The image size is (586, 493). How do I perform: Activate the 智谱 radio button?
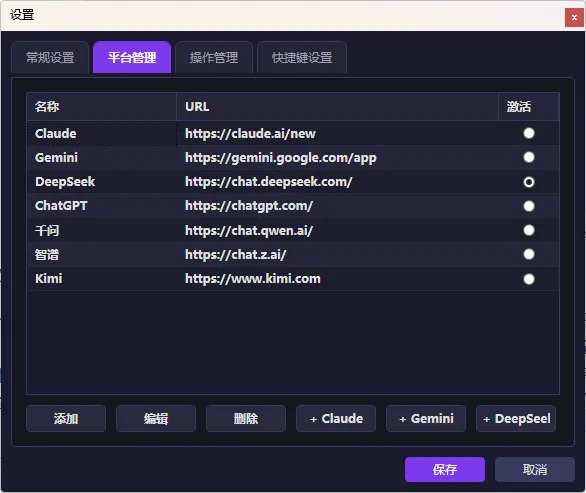(x=529, y=255)
